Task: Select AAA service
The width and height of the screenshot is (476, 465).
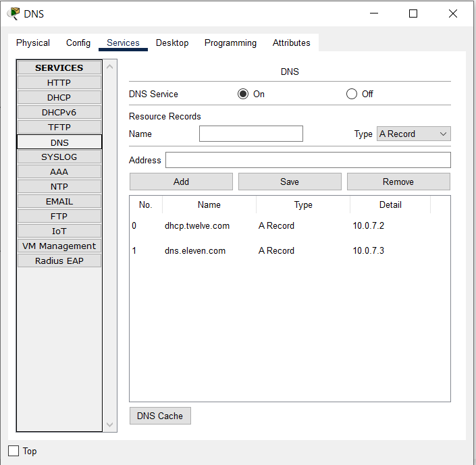Action: [59, 172]
